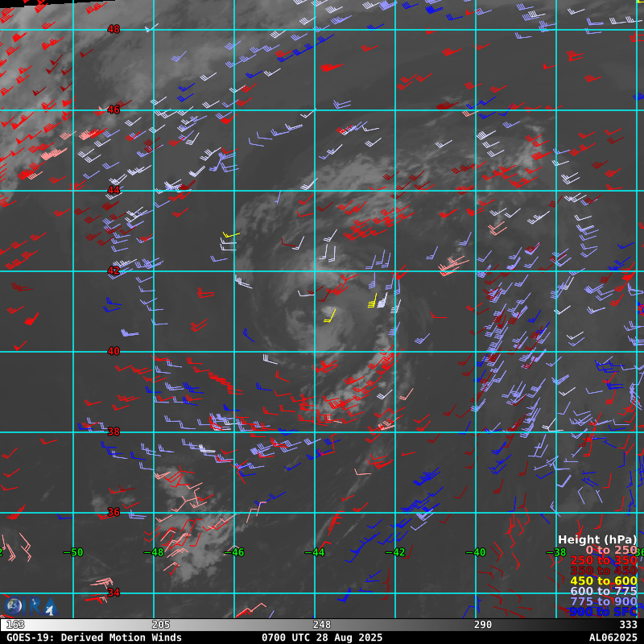This screenshot has height=644, width=644.
Task: Select the '600 to 775' legend entry
Action: (603, 592)
